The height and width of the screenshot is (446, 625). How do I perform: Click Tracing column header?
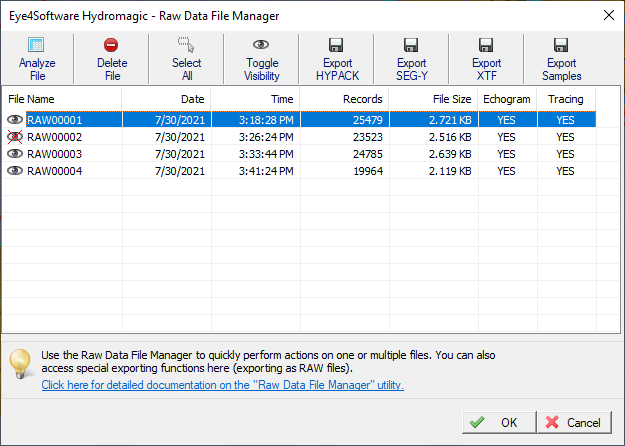pos(566,99)
